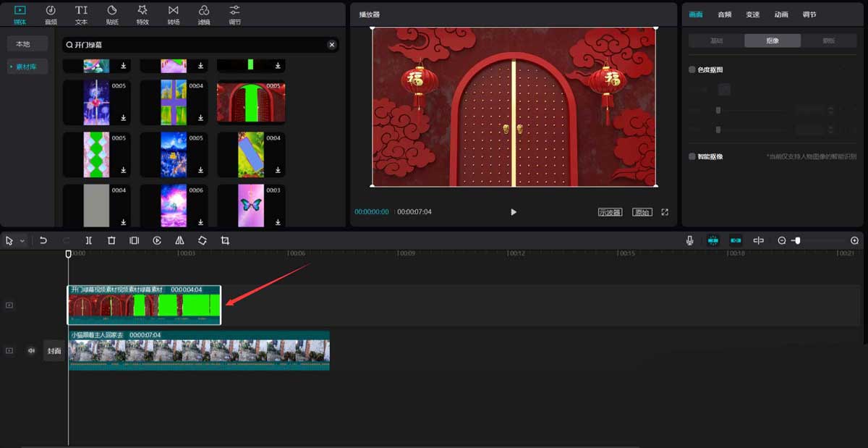868x448 pixels.
Task: Click the 封面 cover button on the track
Action: pos(54,350)
